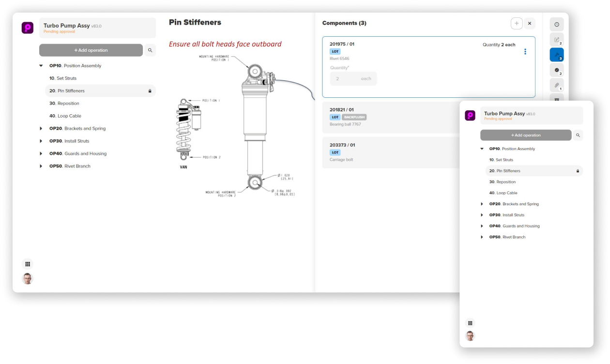Click lock icon on Pin Stiffeners in front panel
This screenshot has width=610, height=364.
(x=578, y=171)
